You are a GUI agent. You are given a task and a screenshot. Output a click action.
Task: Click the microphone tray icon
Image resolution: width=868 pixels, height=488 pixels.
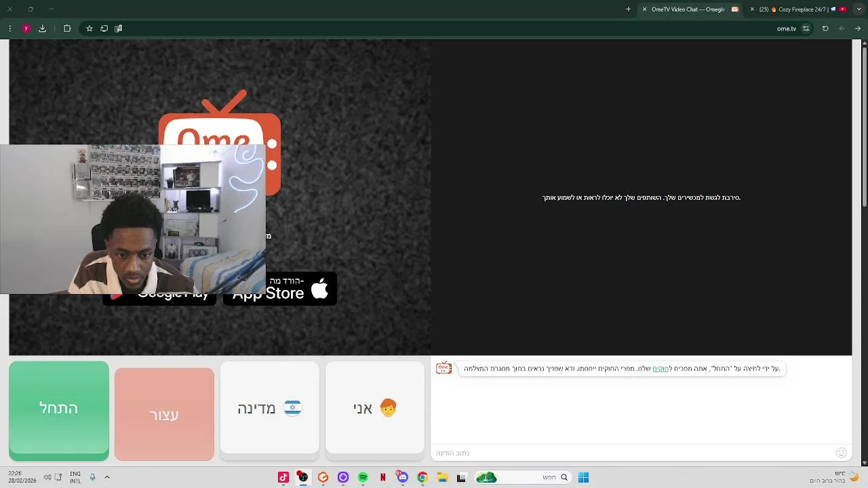[x=92, y=477]
